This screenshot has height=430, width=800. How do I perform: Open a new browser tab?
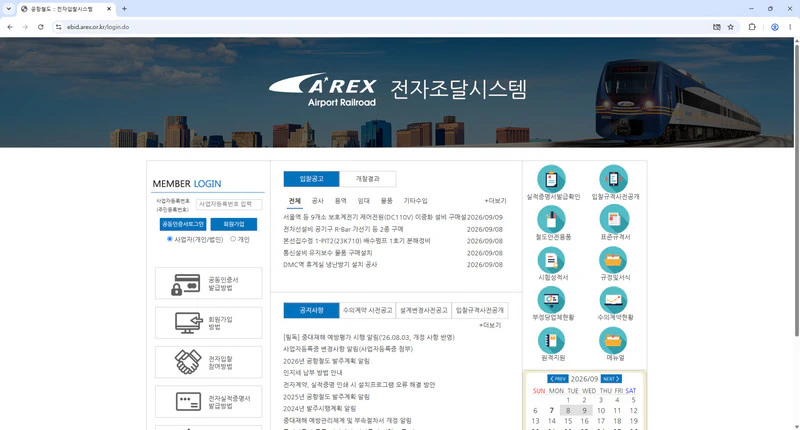point(124,9)
